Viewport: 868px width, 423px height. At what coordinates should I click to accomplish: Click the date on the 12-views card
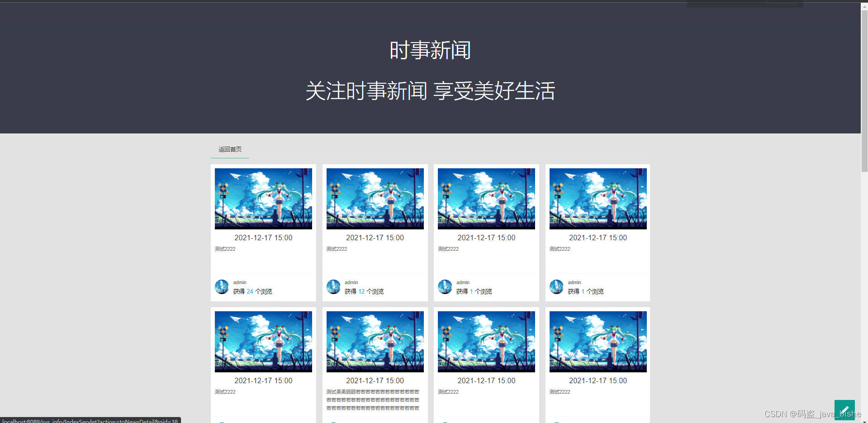pos(375,238)
